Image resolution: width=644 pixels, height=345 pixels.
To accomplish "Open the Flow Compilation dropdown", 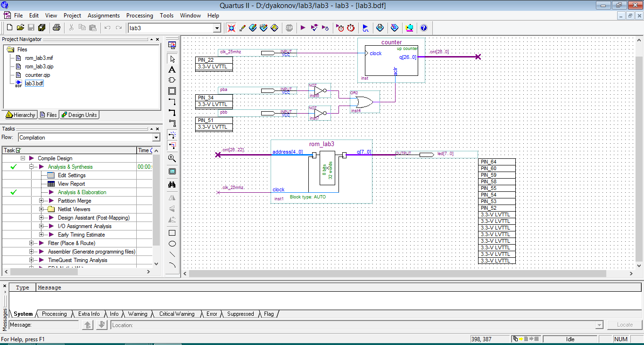I will click(x=156, y=138).
